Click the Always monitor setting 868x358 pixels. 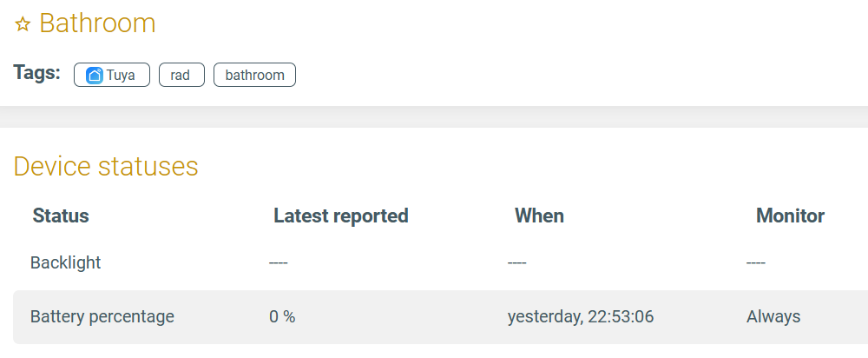(773, 316)
